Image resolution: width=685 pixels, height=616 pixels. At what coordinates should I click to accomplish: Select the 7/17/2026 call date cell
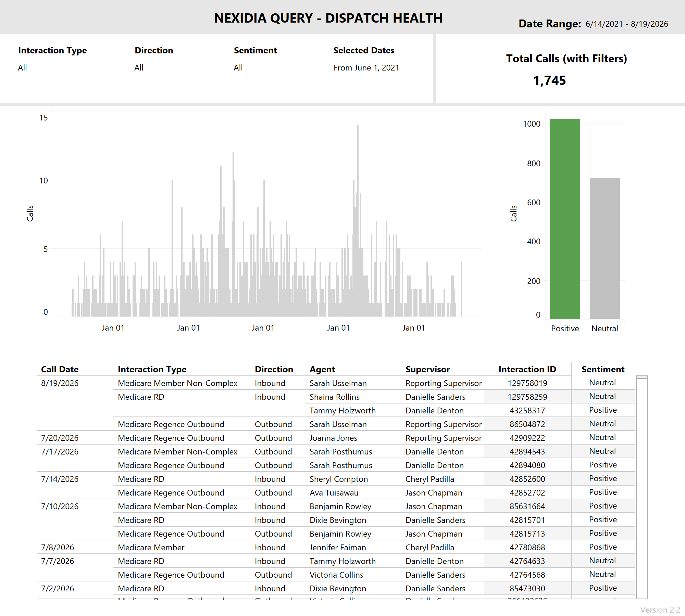click(x=60, y=451)
